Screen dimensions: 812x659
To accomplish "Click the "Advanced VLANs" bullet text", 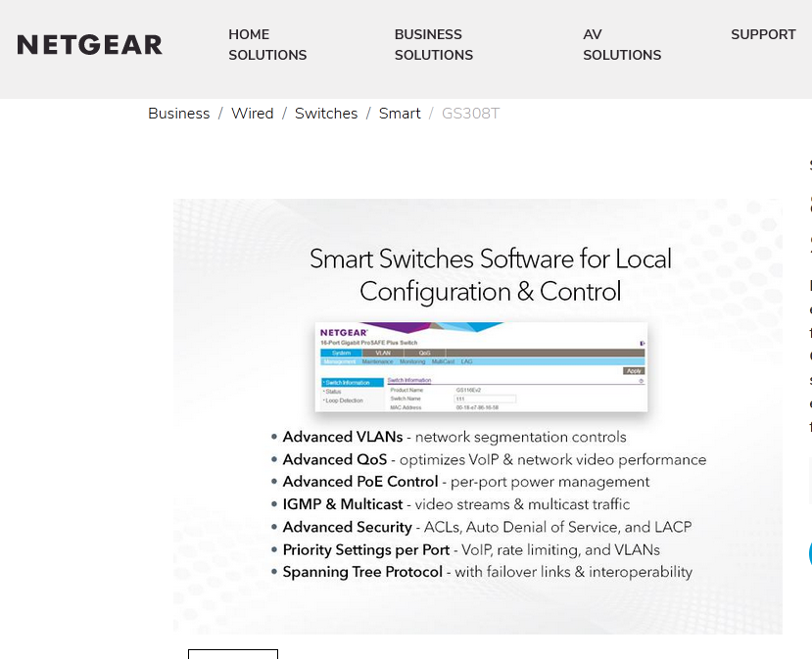I will pyautogui.click(x=343, y=437).
